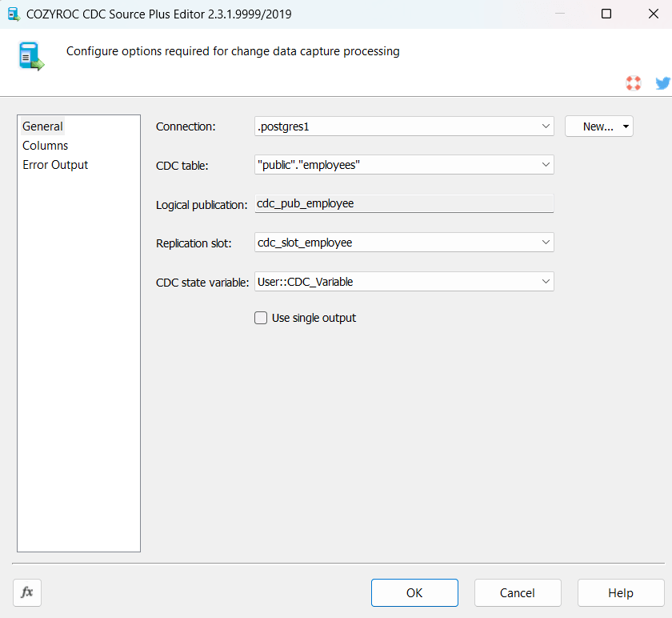Screen dimensions: 672x618
Task: Open Help for this editor
Action: (x=621, y=592)
